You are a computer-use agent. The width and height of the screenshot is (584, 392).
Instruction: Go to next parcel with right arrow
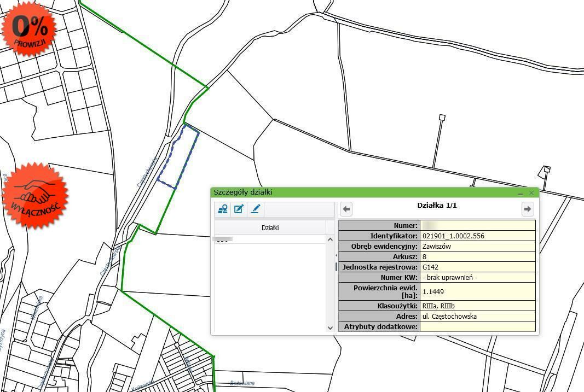pos(527,209)
